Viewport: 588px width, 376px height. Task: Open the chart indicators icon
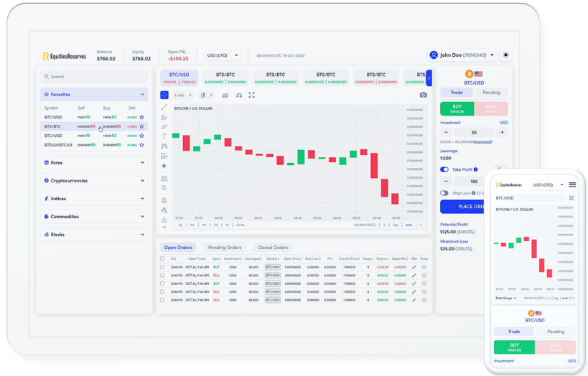pyautogui.click(x=225, y=95)
